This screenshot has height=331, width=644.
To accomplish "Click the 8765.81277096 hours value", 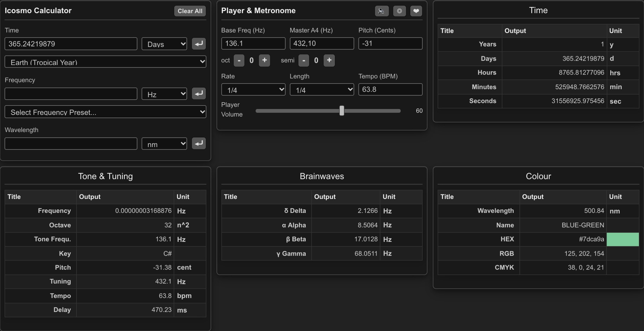I will (581, 72).
